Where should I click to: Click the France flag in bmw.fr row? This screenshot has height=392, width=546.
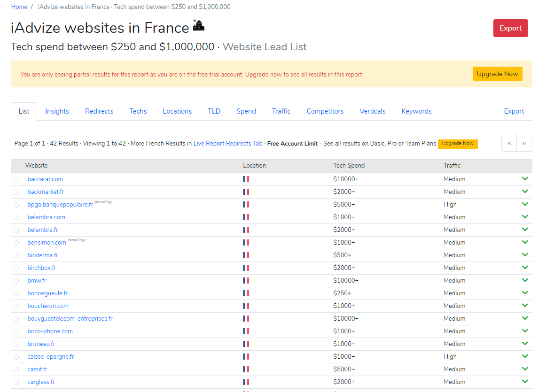246,280
